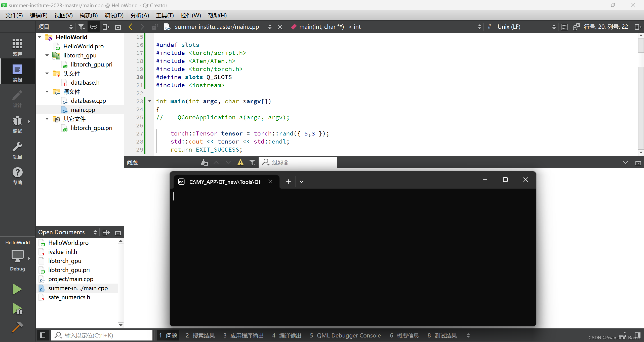This screenshot has width=644, height=342.
Task: Click the project tree filter icon
Action: tap(81, 27)
